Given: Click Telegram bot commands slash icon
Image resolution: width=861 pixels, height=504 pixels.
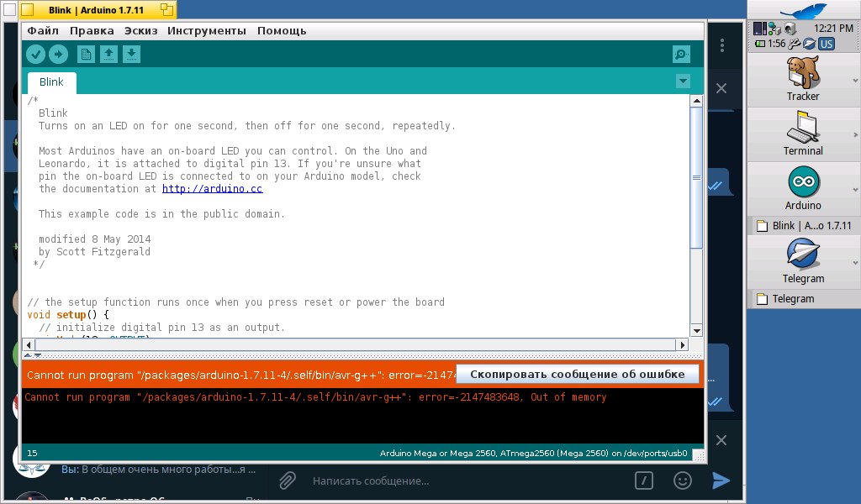Looking at the screenshot, I should pyautogui.click(x=644, y=481).
